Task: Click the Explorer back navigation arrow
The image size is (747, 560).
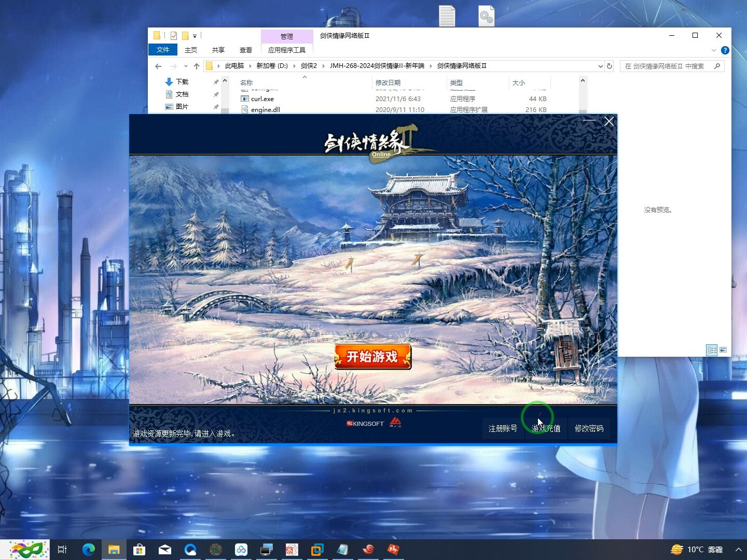Action: 159,66
